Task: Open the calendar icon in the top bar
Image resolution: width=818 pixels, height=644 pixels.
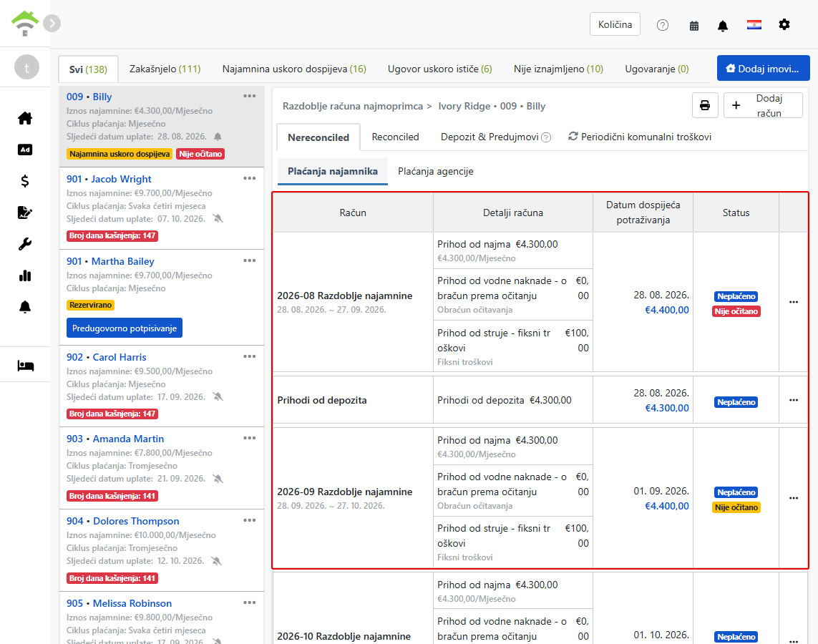Action: click(x=694, y=26)
